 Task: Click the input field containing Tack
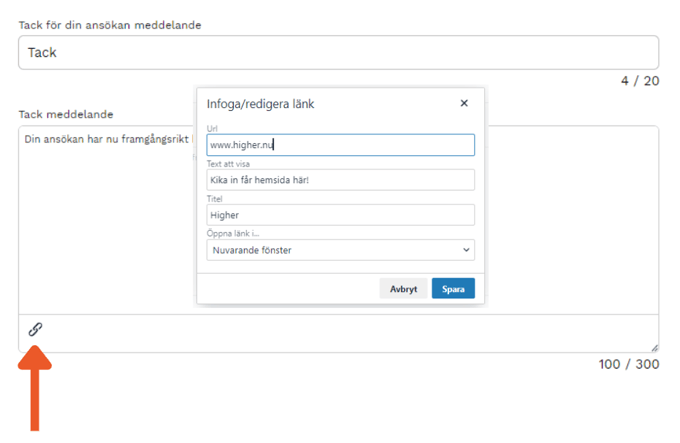[338, 53]
